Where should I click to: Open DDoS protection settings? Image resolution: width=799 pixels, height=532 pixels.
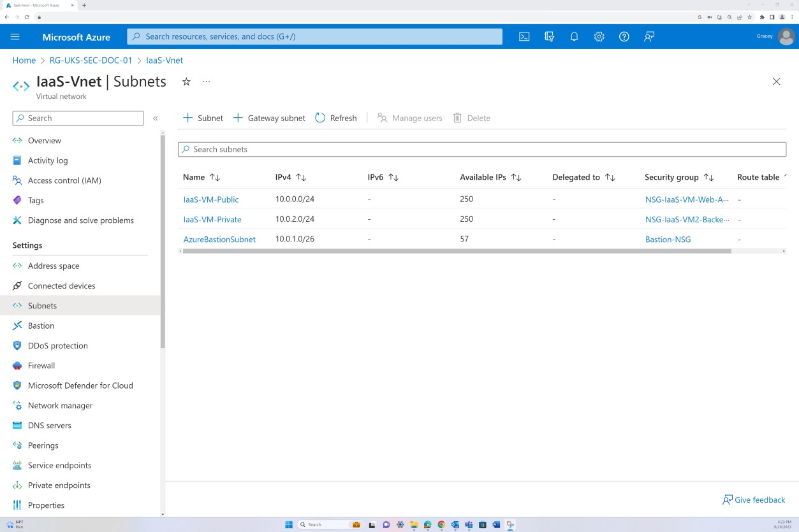pyautogui.click(x=57, y=345)
